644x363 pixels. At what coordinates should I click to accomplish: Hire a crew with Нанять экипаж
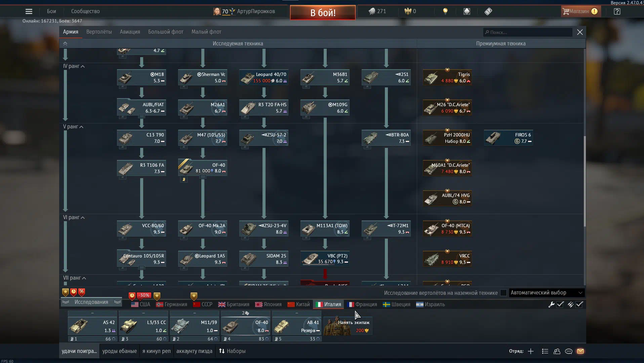click(348, 326)
